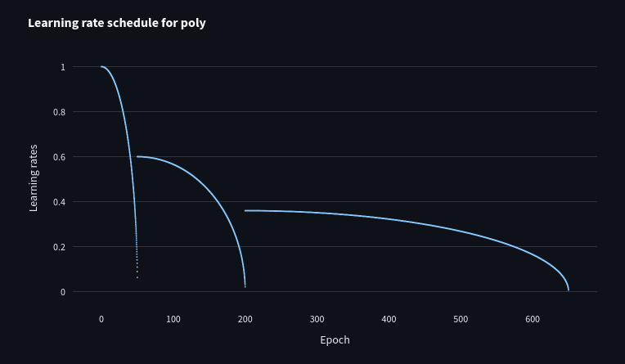The image size is (625, 364).
Task: Click x-axis tick label 100
Action: click(173, 319)
